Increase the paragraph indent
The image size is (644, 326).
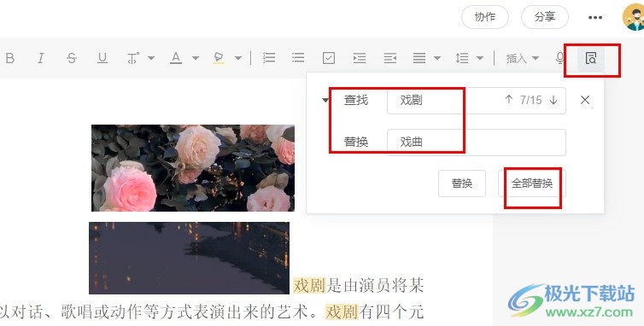point(360,58)
